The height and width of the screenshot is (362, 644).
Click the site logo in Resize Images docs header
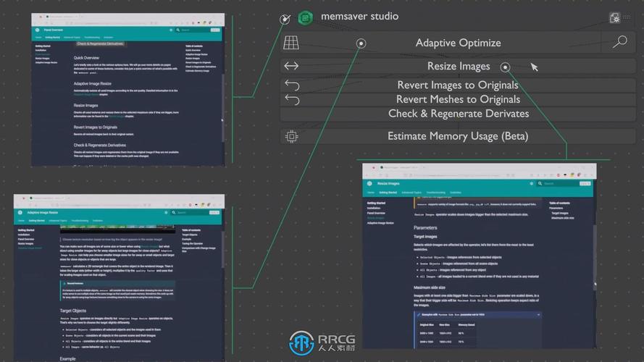pos(369,183)
